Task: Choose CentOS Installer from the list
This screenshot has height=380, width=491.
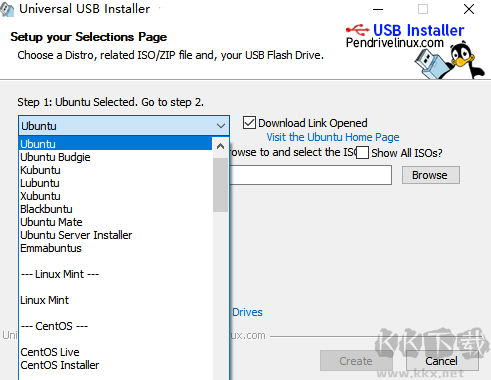Action: click(116, 365)
